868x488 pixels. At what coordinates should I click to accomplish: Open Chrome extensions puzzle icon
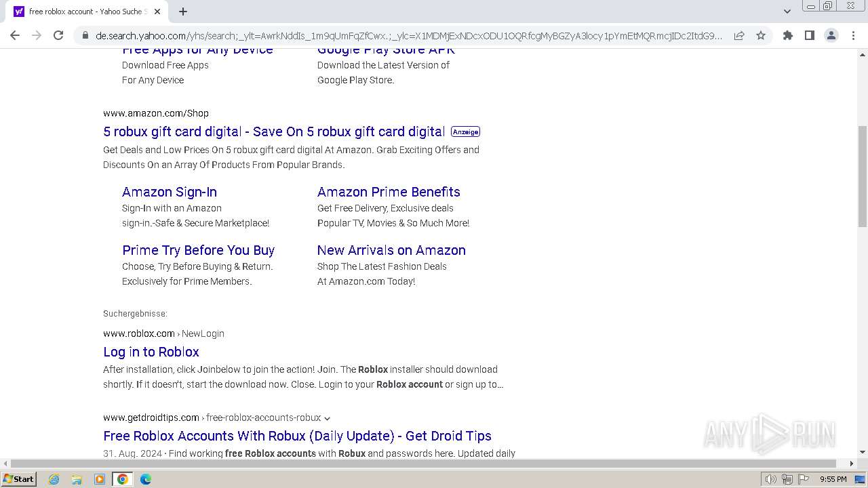click(787, 35)
